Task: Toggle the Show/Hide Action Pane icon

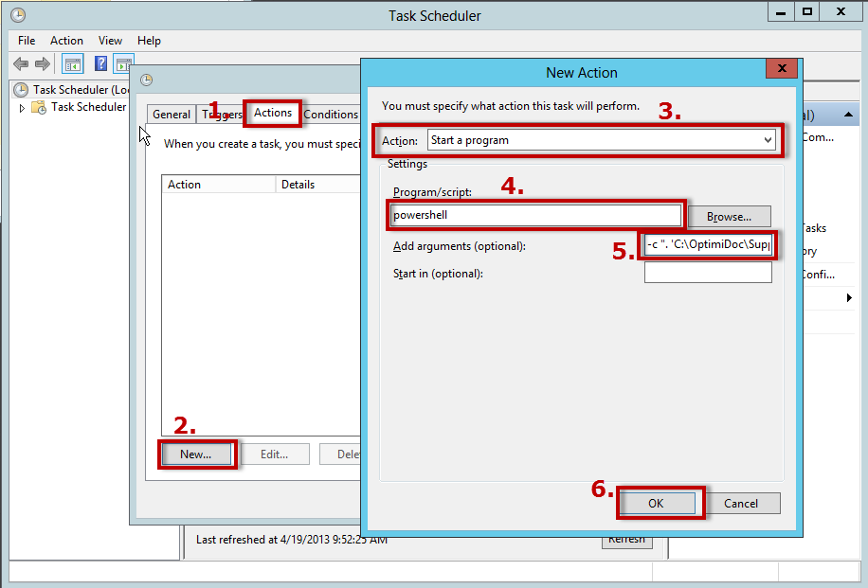Action: pos(124,64)
